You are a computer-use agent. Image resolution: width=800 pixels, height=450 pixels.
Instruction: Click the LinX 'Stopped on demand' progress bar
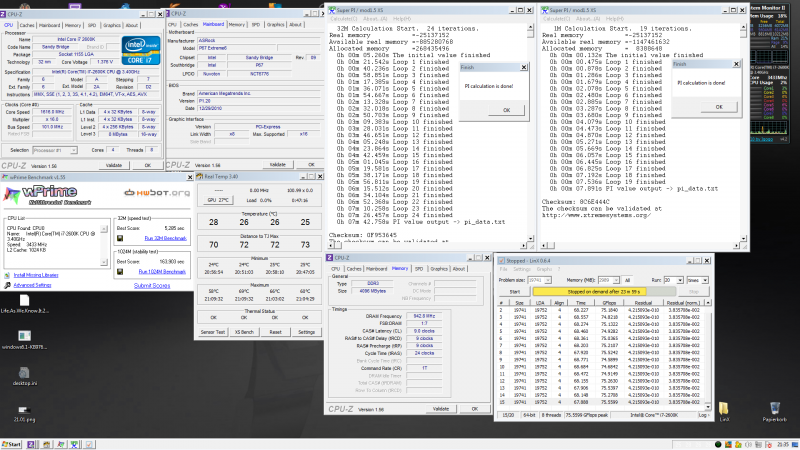(x=604, y=292)
